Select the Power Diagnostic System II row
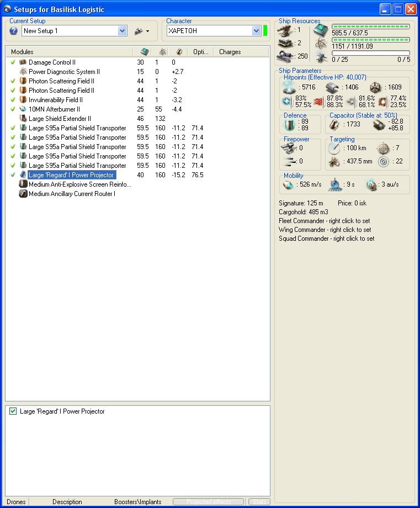This screenshot has width=420, height=508. [x=137, y=71]
